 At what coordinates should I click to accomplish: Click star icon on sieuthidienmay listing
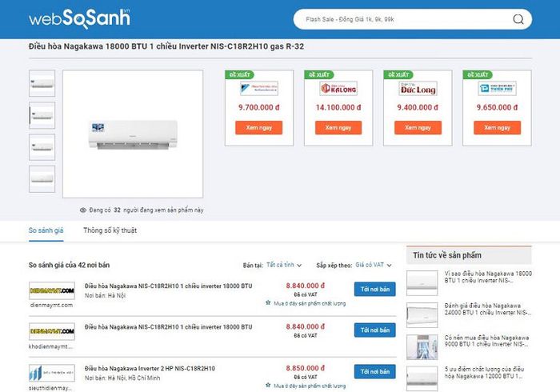point(268,386)
